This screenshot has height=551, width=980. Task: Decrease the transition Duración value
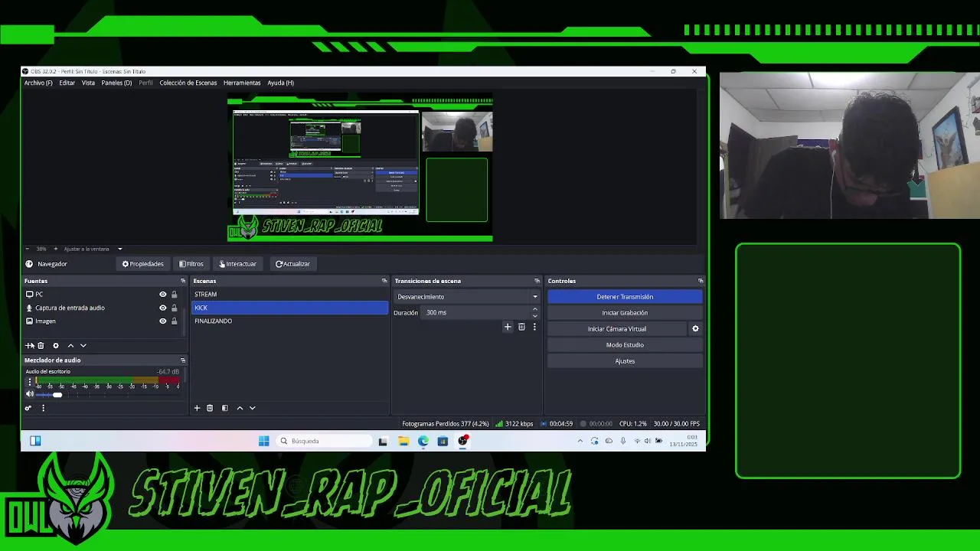pos(534,315)
